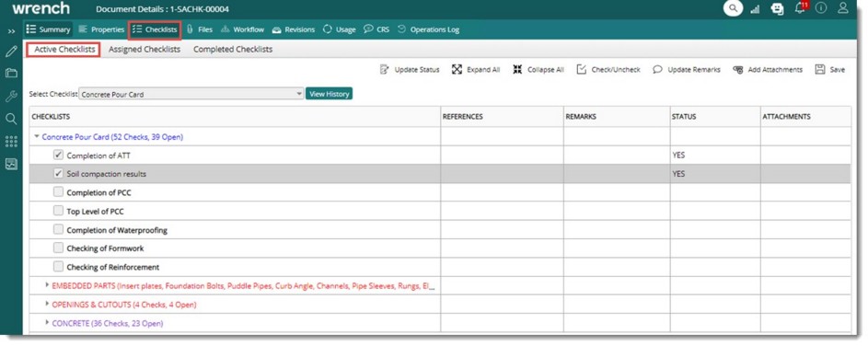Click the REMARKS column header
Image resolution: width=868 pixels, height=346 pixels.
tap(617, 117)
